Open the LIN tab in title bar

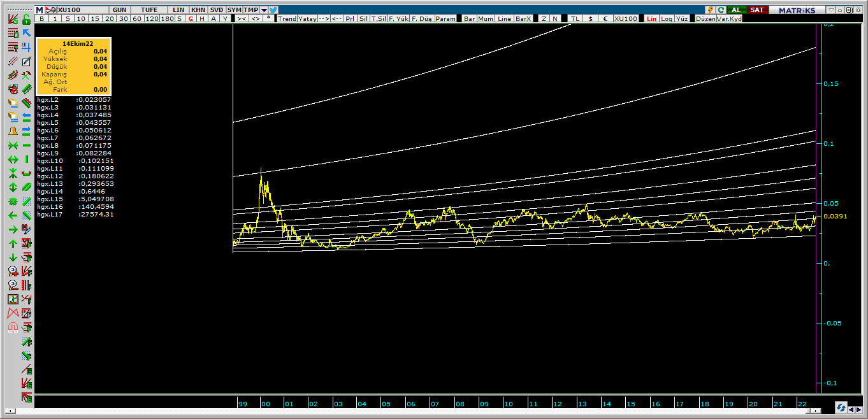(178, 10)
